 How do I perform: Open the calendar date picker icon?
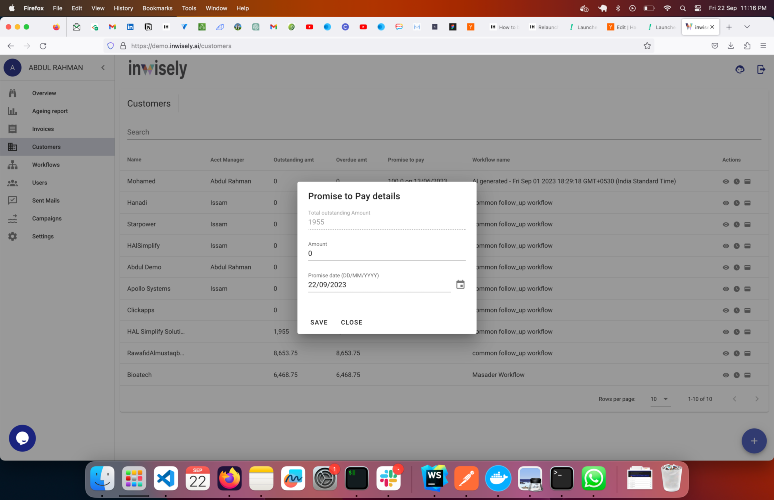[x=460, y=284]
